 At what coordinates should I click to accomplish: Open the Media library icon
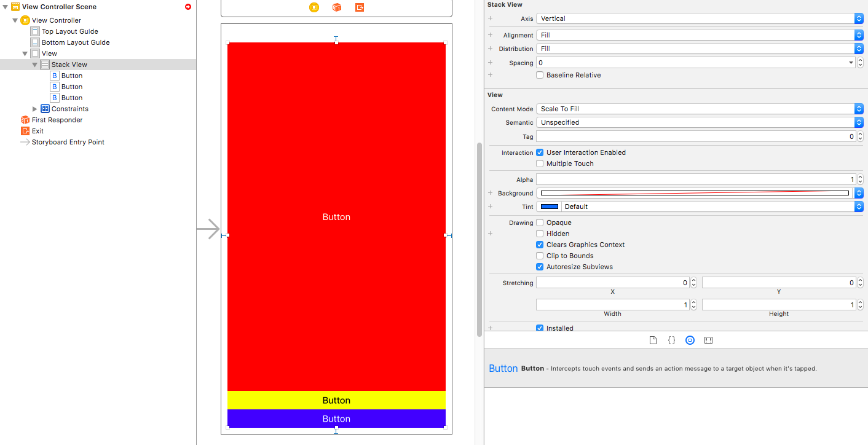coord(708,340)
